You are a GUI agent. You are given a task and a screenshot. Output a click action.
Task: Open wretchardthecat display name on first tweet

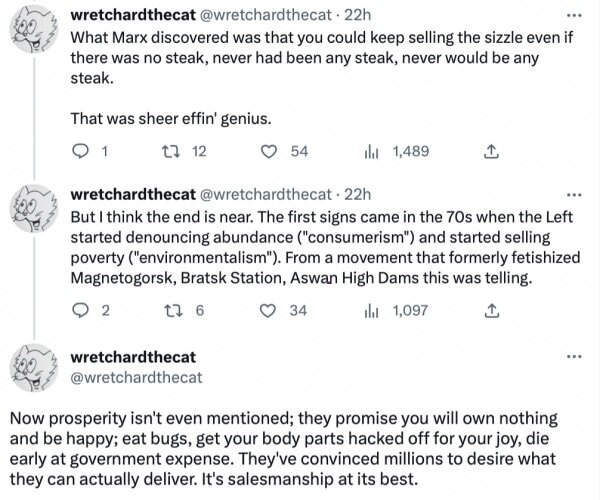click(133, 15)
